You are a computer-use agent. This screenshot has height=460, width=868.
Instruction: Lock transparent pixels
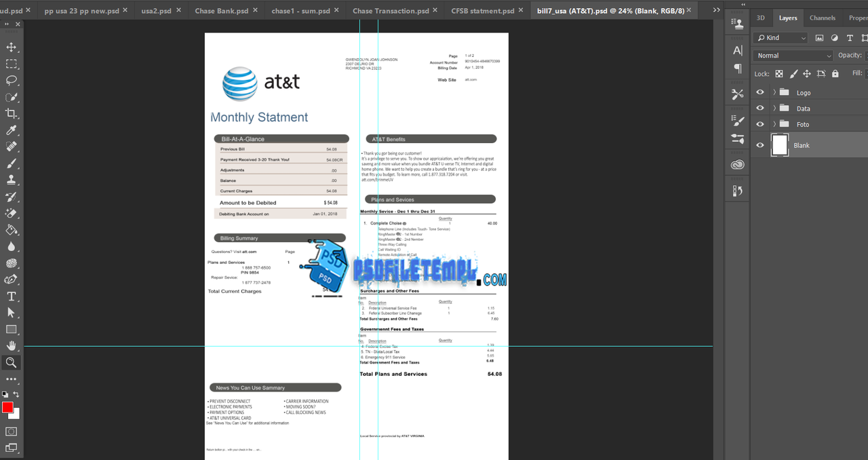(x=778, y=73)
